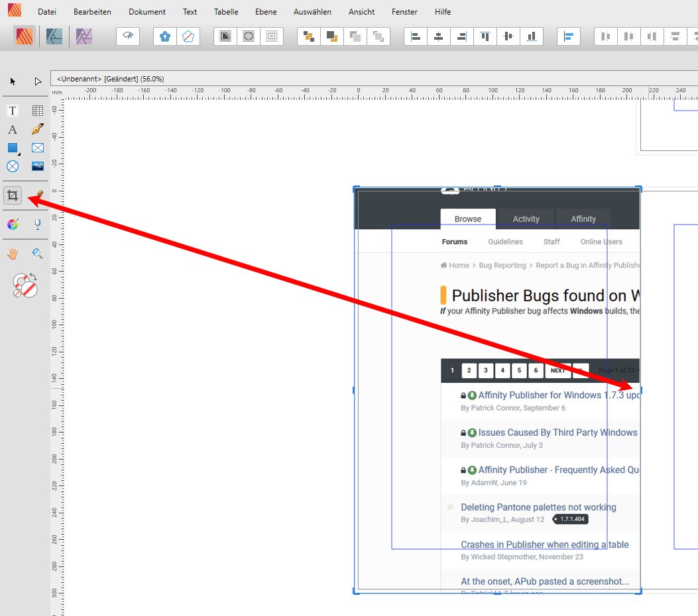
Task: Select the Node tool
Action: click(37, 81)
